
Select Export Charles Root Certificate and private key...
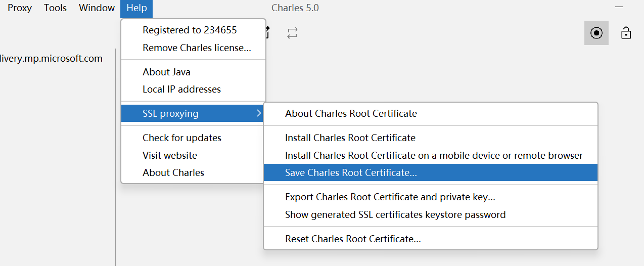(x=431, y=197)
